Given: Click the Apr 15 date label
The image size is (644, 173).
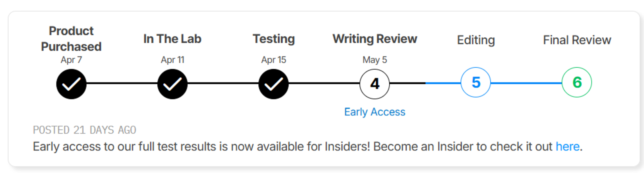Looking at the screenshot, I should pos(274,60).
